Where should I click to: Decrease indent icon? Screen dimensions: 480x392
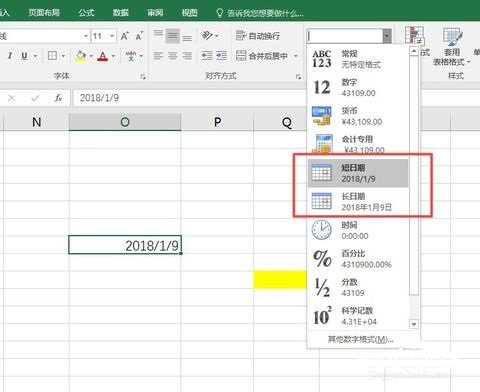(x=207, y=56)
